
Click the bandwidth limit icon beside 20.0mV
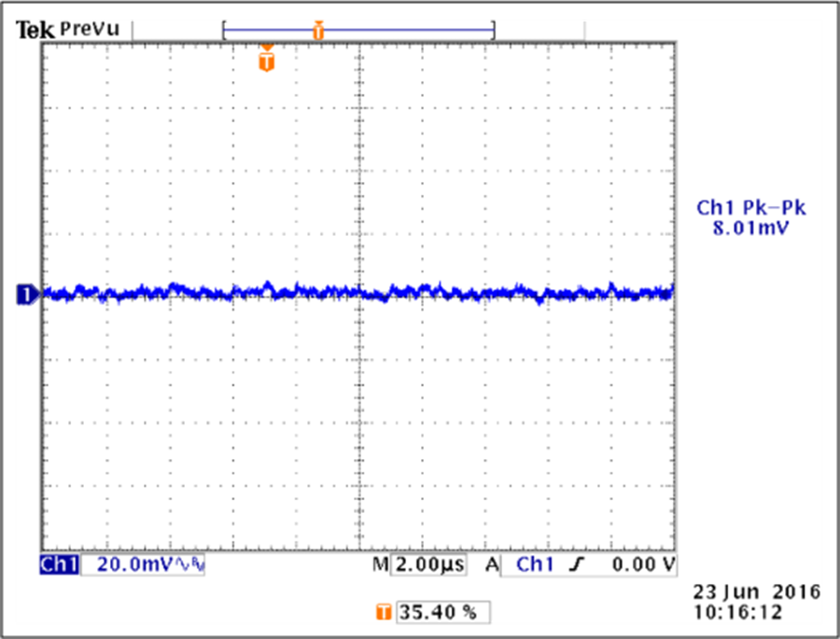click(191, 565)
